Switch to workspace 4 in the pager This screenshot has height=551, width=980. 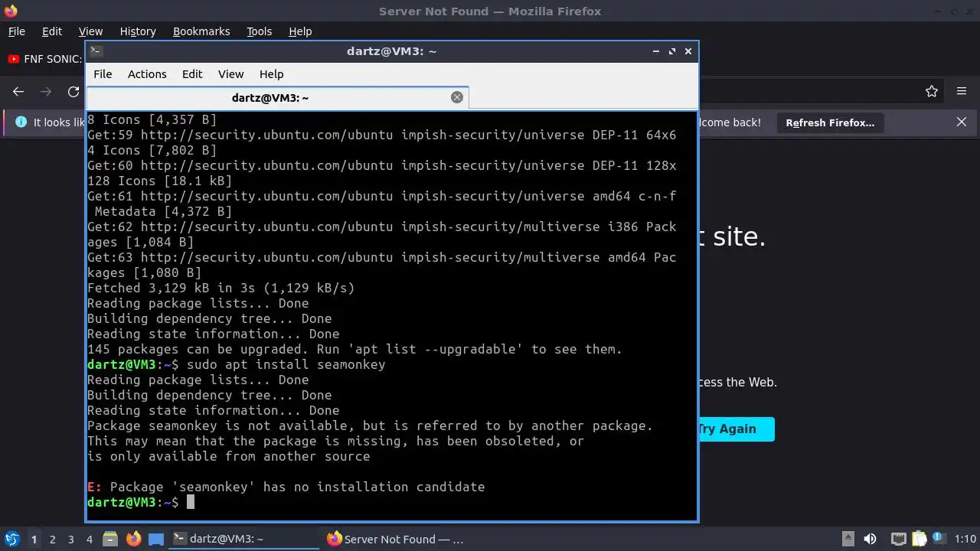pyautogui.click(x=89, y=539)
